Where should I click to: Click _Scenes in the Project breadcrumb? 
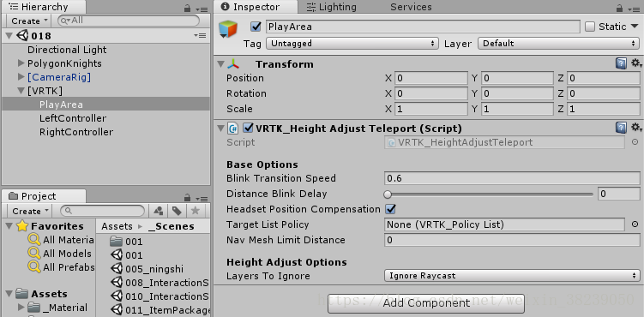pos(172,226)
